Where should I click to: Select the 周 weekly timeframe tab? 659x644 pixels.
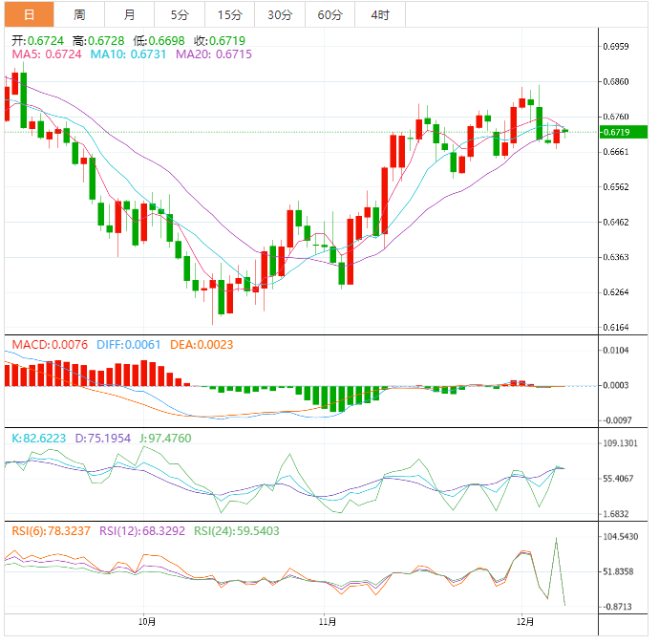tap(79, 14)
